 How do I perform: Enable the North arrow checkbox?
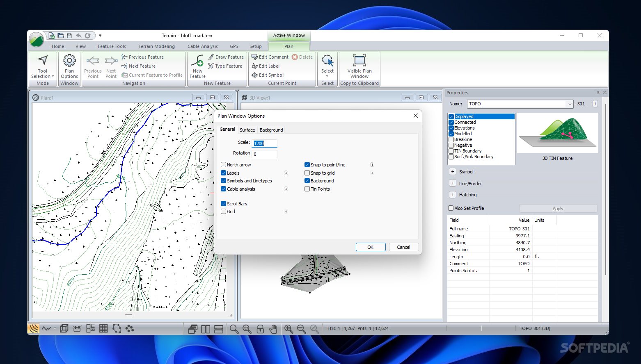[224, 165]
